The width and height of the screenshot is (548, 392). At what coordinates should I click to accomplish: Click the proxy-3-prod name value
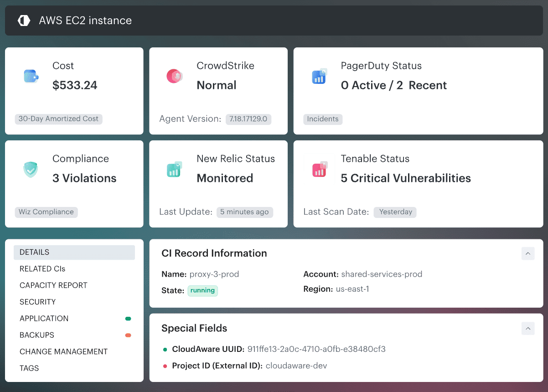click(x=214, y=274)
